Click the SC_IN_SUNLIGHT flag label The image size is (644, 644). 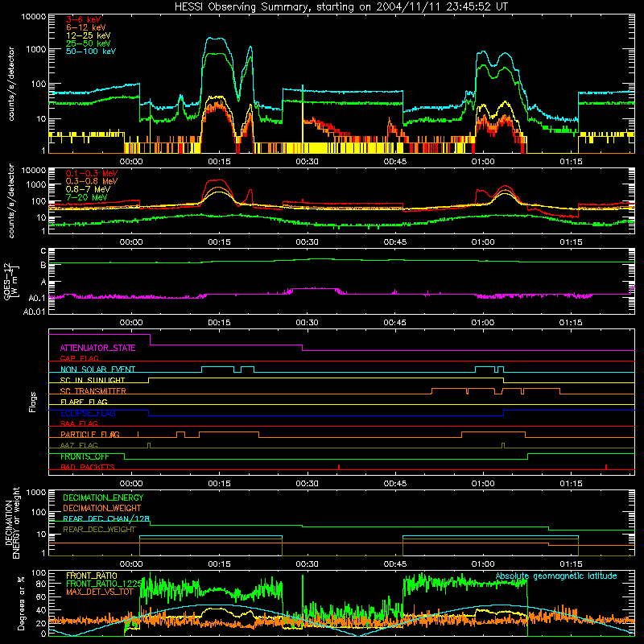click(93, 380)
